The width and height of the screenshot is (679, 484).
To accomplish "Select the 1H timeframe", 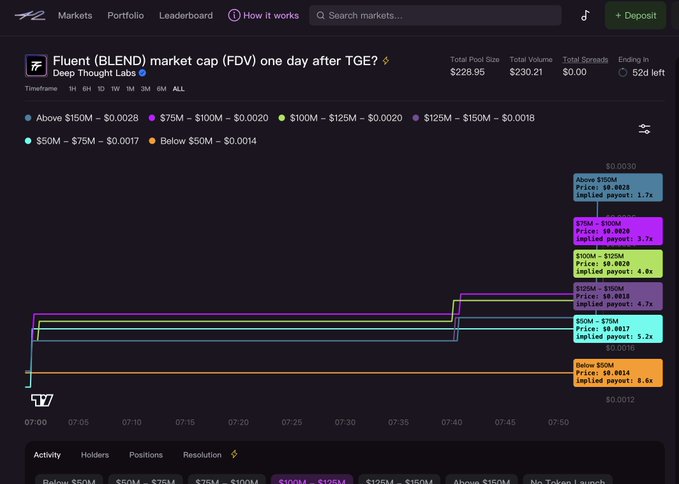I will [x=72, y=89].
